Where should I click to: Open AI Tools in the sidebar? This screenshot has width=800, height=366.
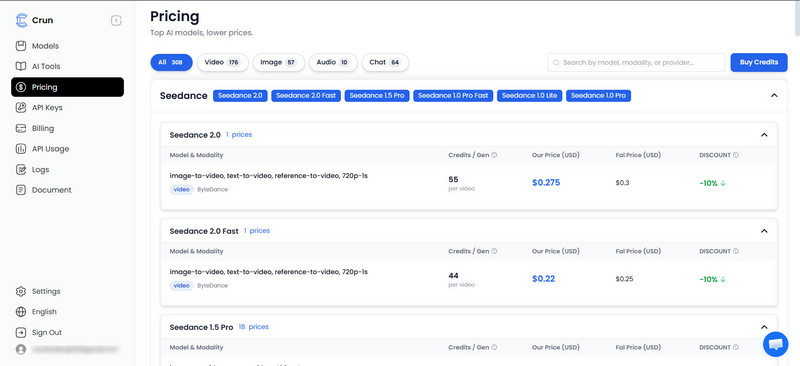click(x=67, y=66)
